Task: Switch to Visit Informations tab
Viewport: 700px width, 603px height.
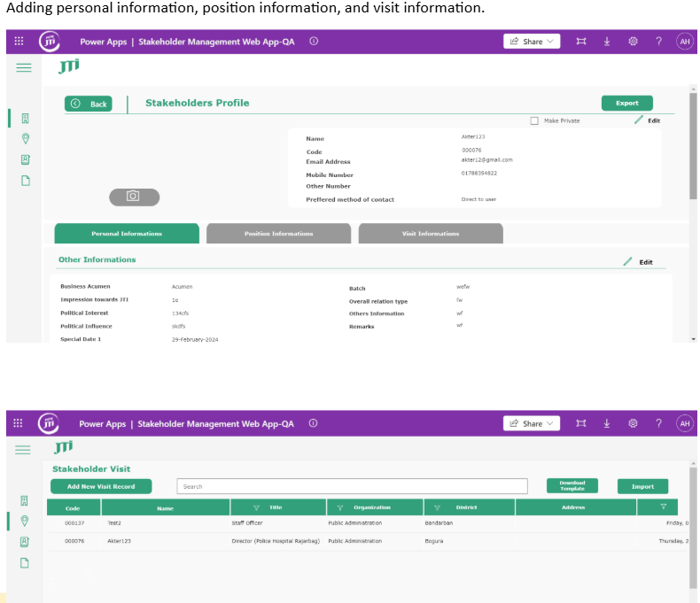Action: click(431, 234)
